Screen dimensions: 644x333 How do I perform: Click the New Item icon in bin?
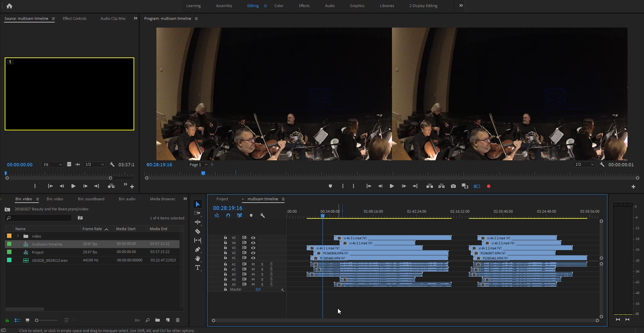(167, 320)
